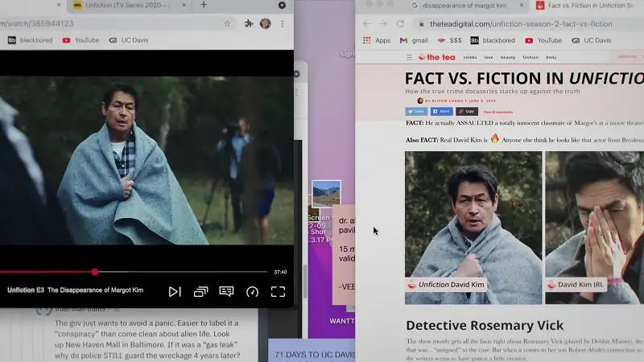Click the next episode icon in player
Image resolution: width=644 pixels, height=362 pixels.
coord(175,291)
